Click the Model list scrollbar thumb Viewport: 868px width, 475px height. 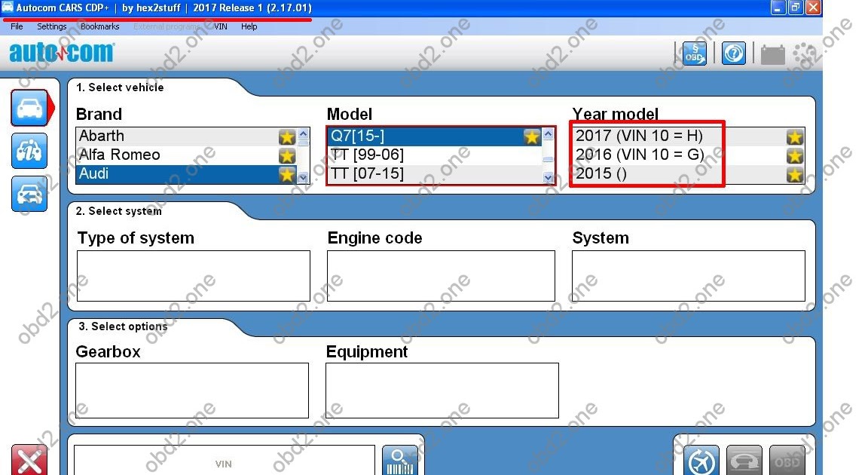point(548,159)
